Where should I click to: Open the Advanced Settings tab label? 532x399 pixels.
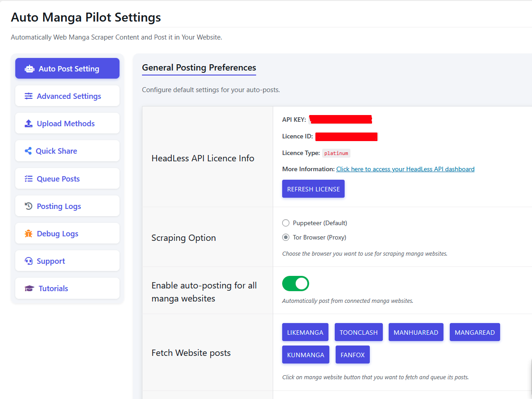tap(69, 96)
